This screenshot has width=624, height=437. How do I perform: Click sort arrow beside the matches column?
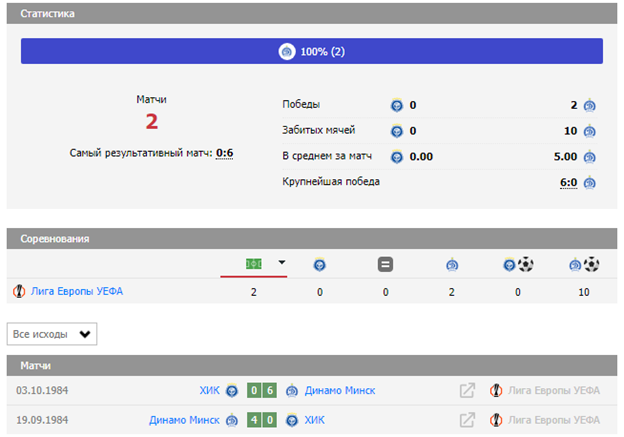[x=282, y=264]
